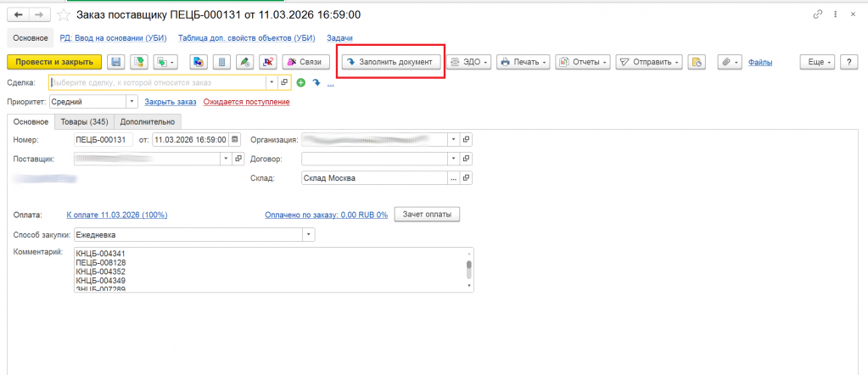Expand the Договор dropdown arrow
868x375 pixels.
click(x=453, y=159)
